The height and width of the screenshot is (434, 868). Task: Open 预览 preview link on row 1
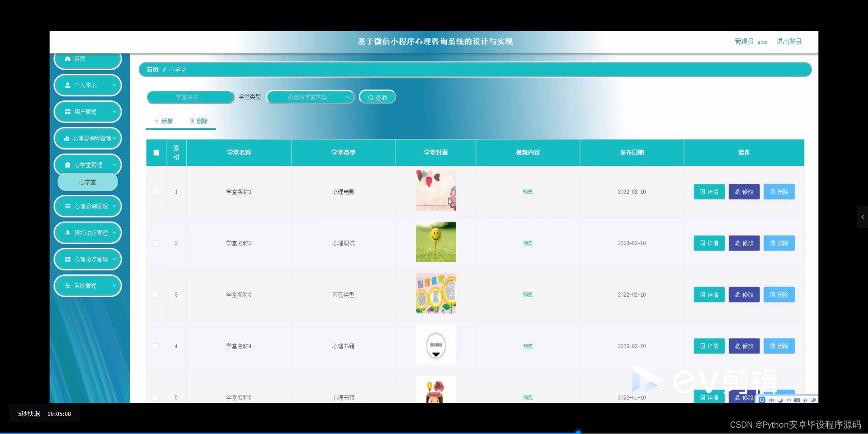(x=527, y=192)
